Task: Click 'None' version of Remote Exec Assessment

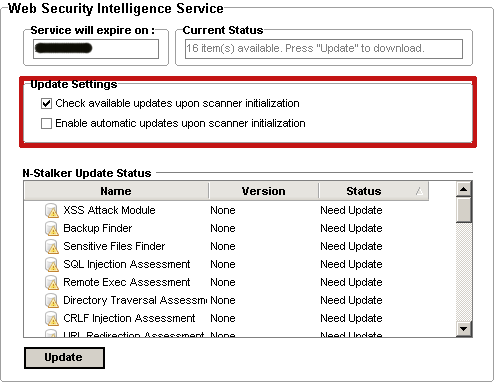Action: pyautogui.click(x=223, y=282)
